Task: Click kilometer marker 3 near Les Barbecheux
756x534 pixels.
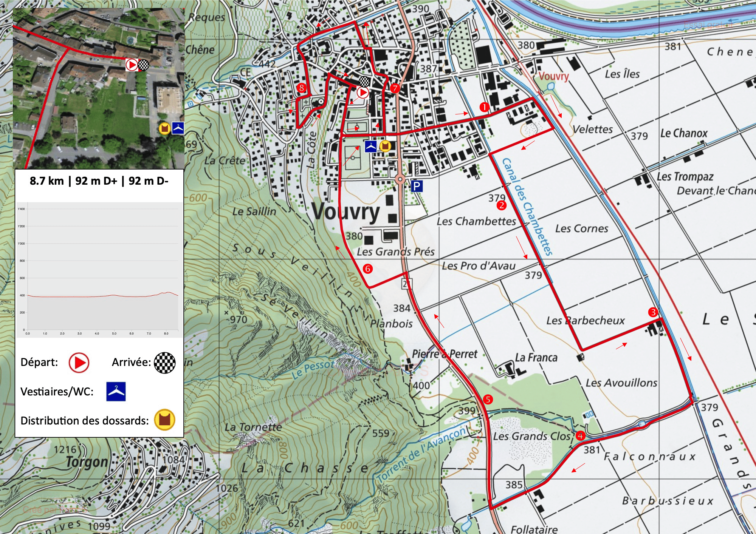Action: pos(653,312)
